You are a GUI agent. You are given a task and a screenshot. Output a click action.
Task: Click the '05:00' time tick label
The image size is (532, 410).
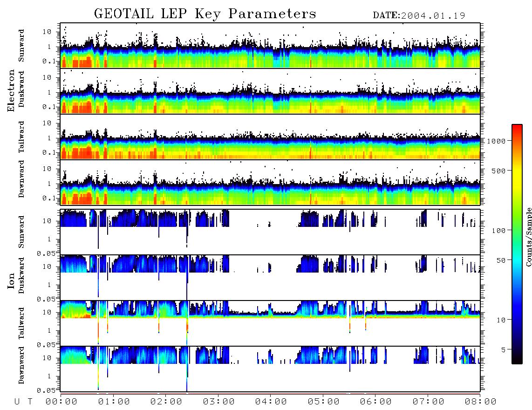click(323, 402)
